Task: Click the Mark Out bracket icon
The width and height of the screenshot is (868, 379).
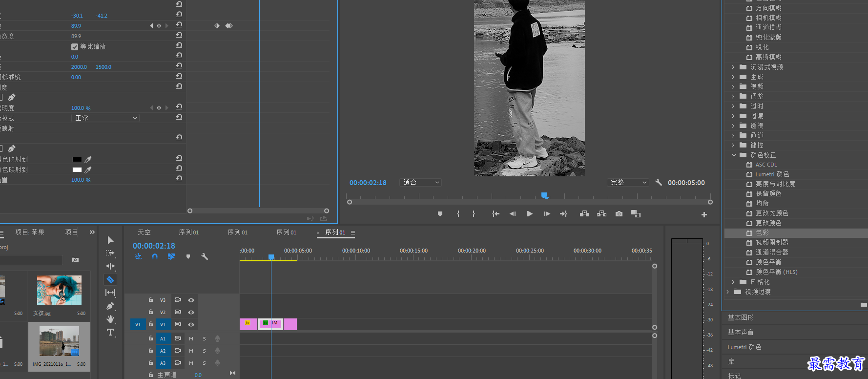Action: (474, 214)
